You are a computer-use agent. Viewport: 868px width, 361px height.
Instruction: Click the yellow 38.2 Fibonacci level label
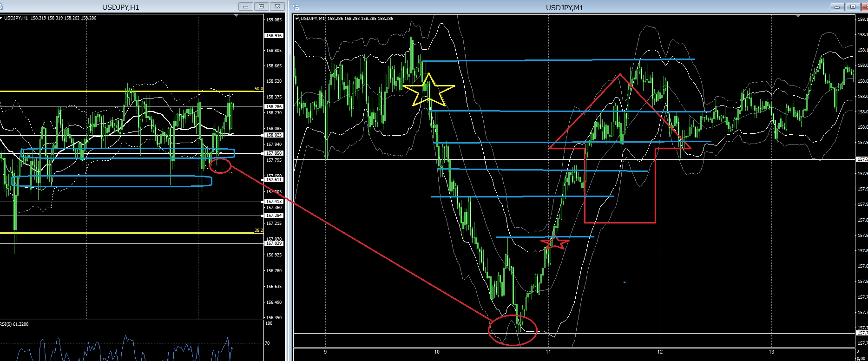tap(258, 230)
